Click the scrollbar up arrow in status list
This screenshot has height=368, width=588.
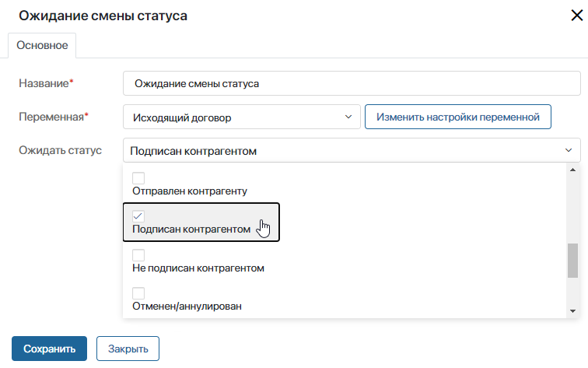(x=572, y=170)
